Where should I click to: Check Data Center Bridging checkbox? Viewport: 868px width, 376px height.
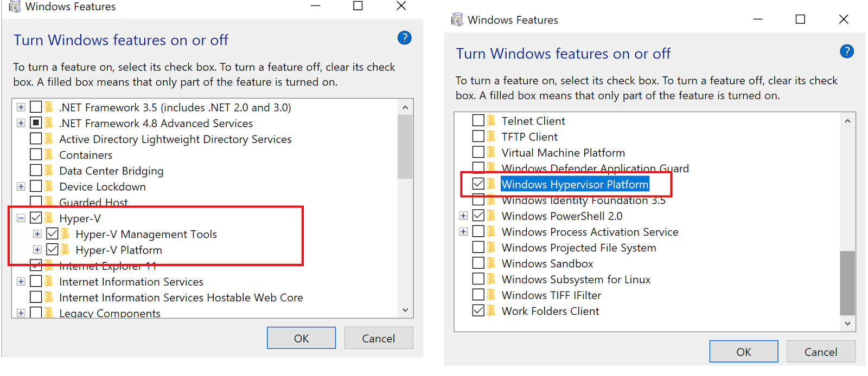(x=36, y=171)
